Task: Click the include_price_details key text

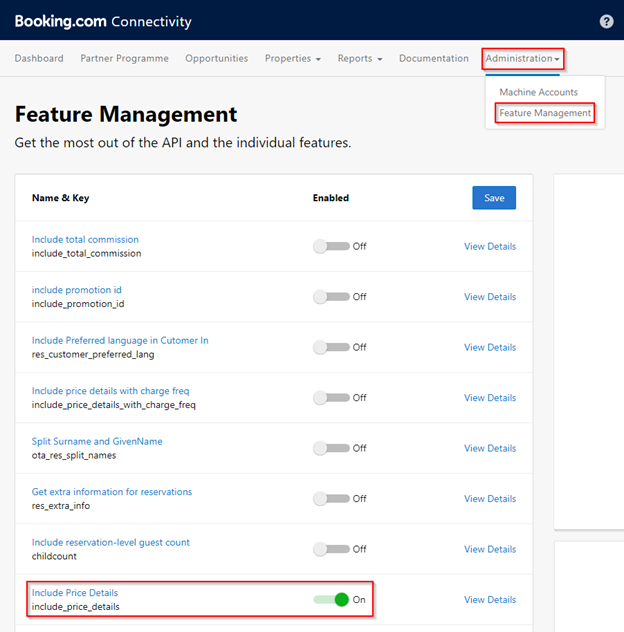Action: coord(76,607)
